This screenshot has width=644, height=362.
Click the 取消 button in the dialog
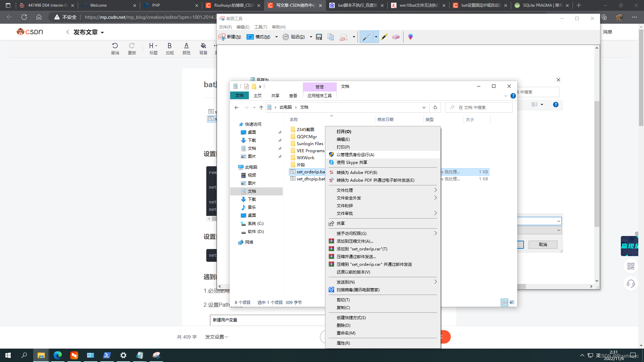point(543,244)
